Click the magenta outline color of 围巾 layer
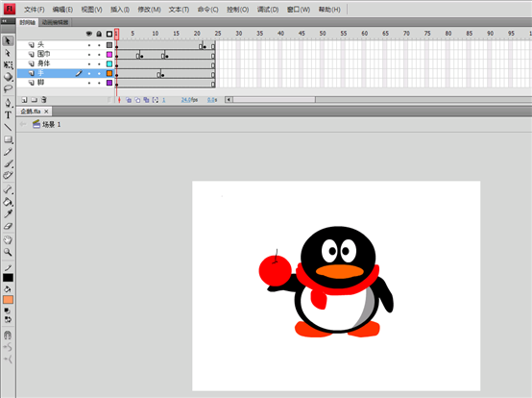532x398 pixels. tap(109, 55)
